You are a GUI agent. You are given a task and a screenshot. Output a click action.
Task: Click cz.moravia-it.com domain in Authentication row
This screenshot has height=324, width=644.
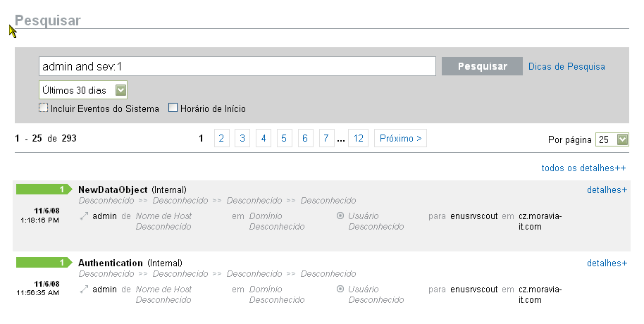540,294
